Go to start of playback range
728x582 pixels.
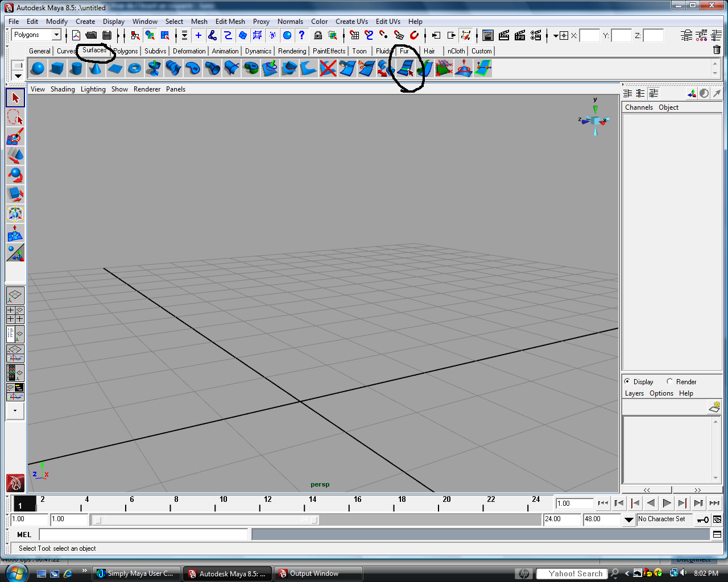click(x=603, y=503)
